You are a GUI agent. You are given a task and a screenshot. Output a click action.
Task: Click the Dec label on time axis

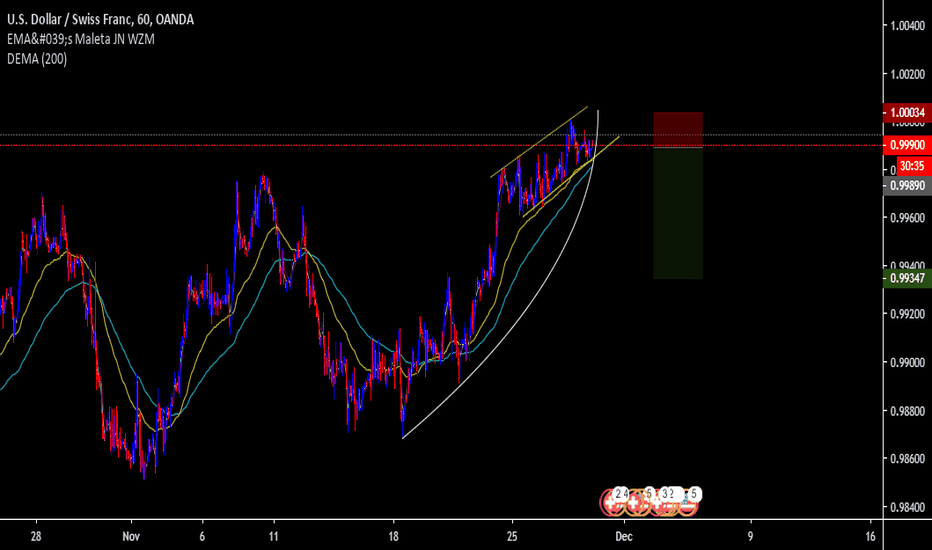click(x=625, y=536)
